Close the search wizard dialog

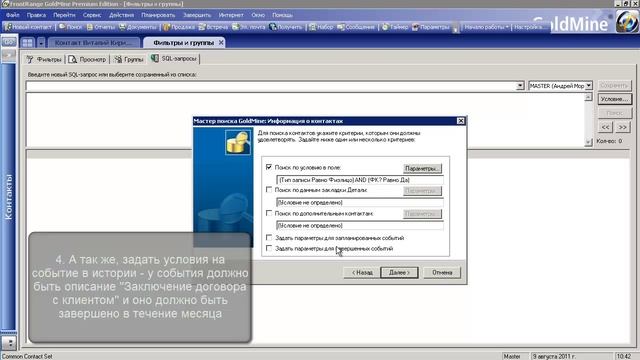(x=460, y=121)
